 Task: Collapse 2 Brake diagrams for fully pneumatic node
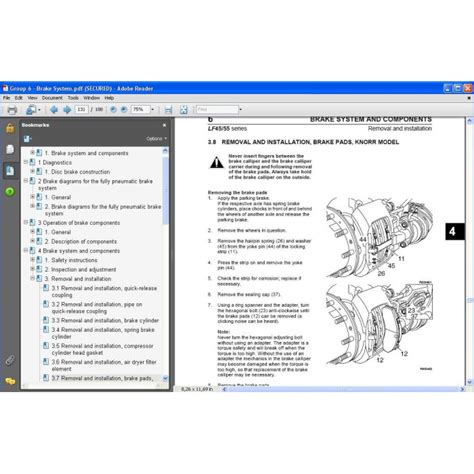coord(26,181)
